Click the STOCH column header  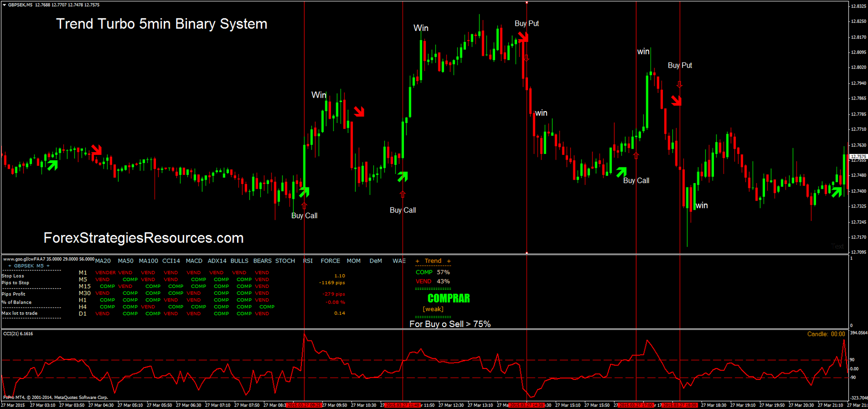[x=285, y=261]
